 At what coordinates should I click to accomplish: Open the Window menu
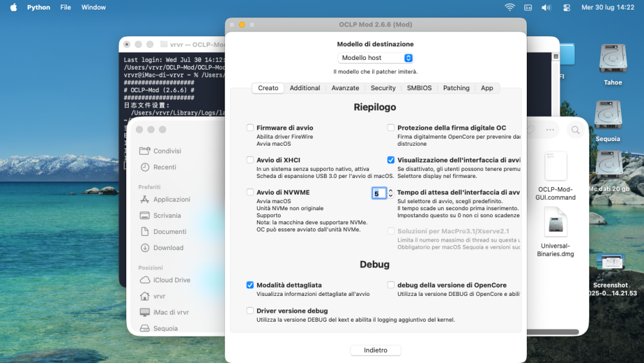(93, 7)
